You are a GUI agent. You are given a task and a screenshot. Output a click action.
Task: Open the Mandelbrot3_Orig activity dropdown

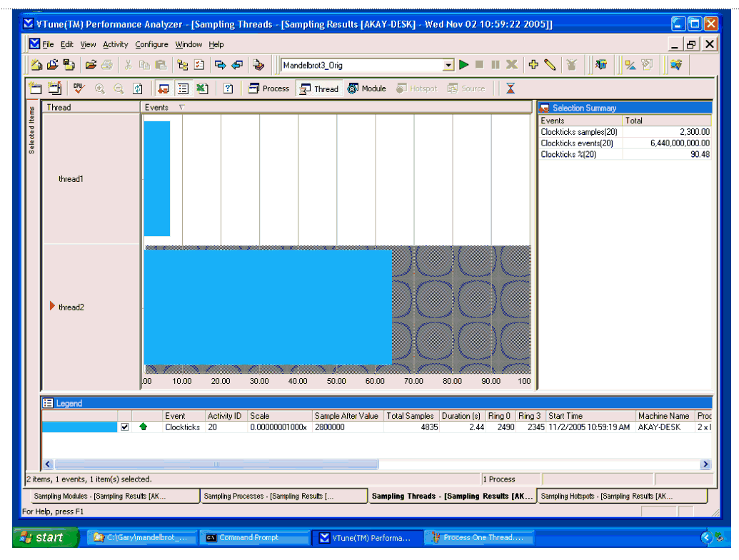click(x=448, y=65)
